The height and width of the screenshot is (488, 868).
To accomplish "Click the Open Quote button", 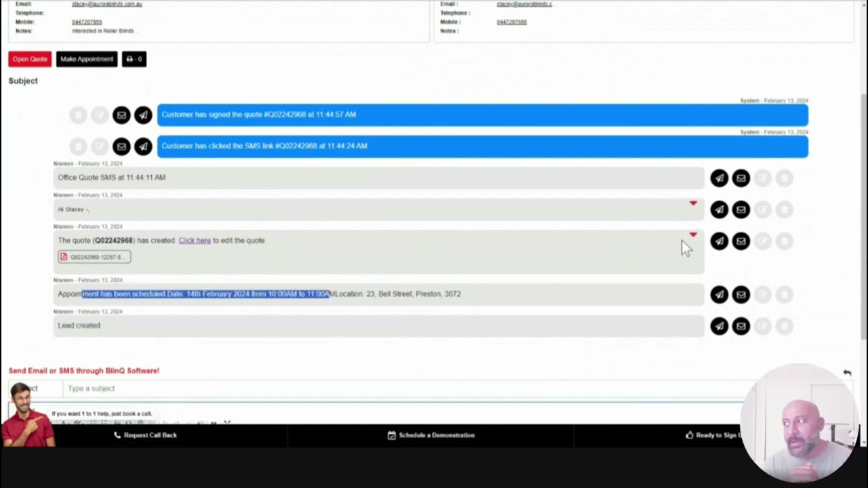I will (30, 59).
